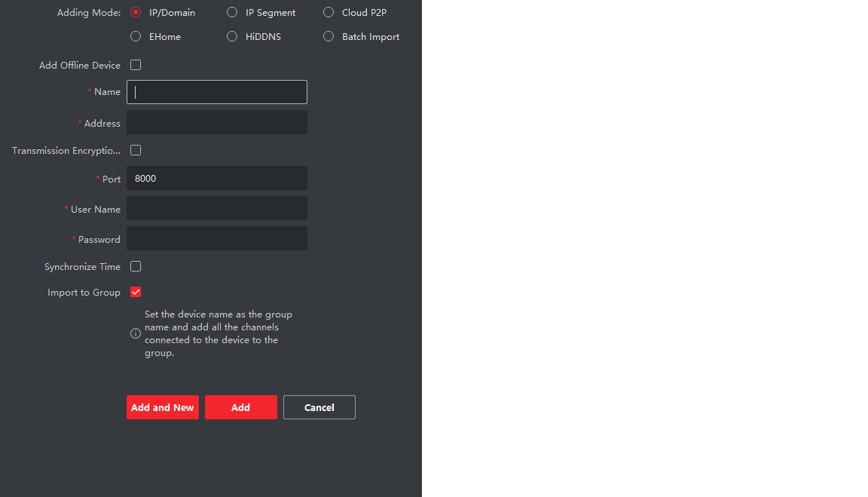Focus the Address input field
This screenshot has width=868, height=497.
pyautogui.click(x=217, y=122)
